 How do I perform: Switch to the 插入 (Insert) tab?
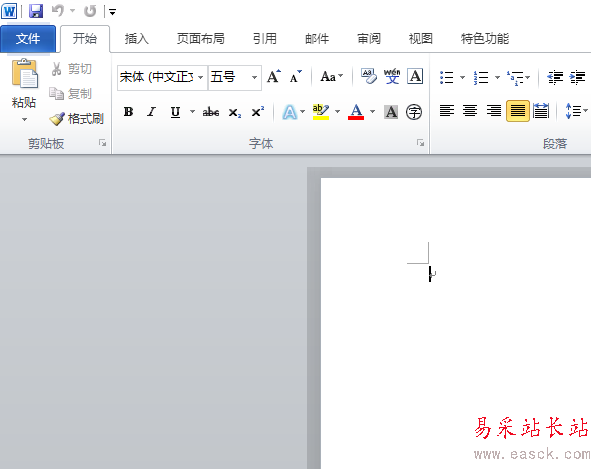pos(137,38)
